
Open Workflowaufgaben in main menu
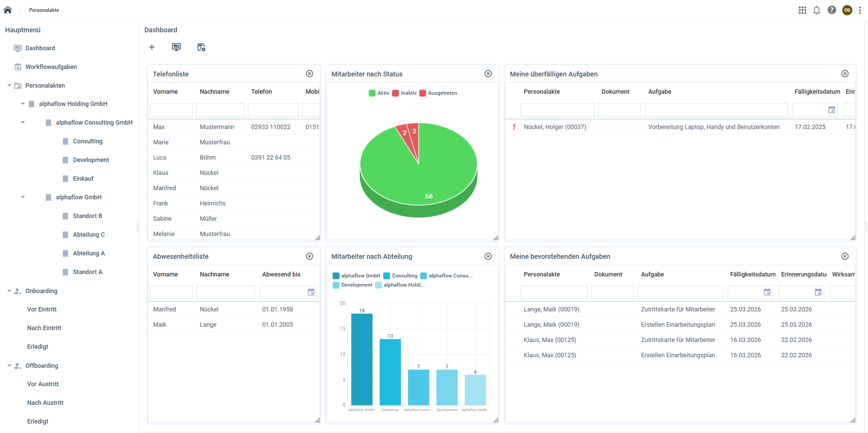coord(51,67)
